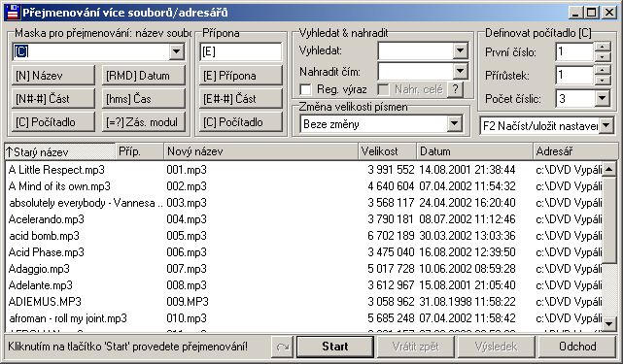Decrease the 'Přírůstek' value with down arrow
Image resolution: width=623 pixels, height=364 pixels.
pyautogui.click(x=603, y=80)
